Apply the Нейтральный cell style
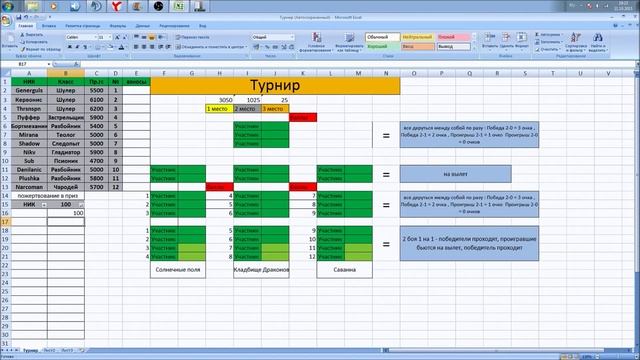The height and width of the screenshot is (360, 640). pos(417,37)
